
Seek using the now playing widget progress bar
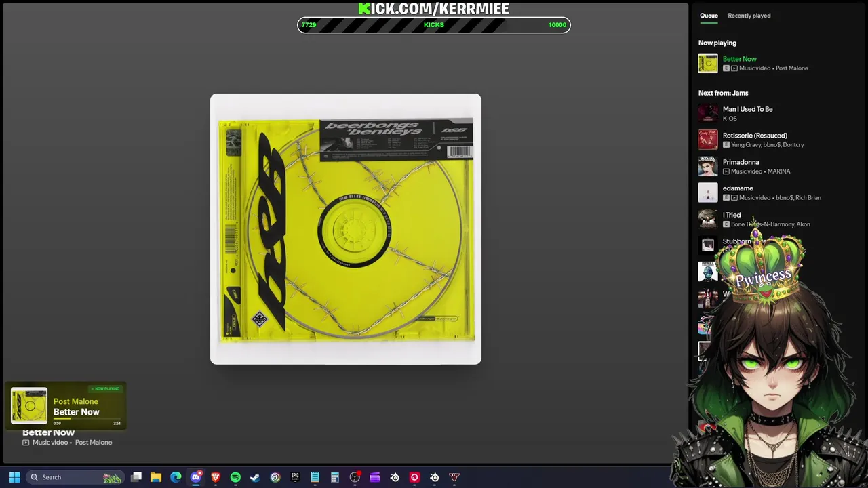[87, 418]
